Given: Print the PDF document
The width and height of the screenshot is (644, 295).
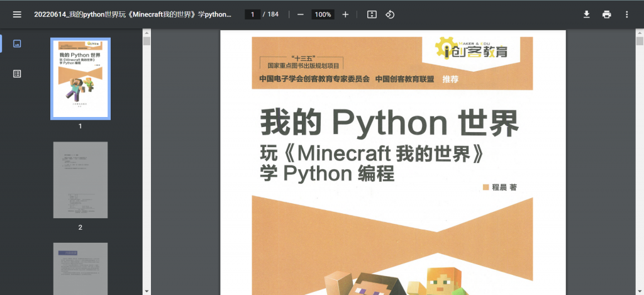Looking at the screenshot, I should [607, 14].
